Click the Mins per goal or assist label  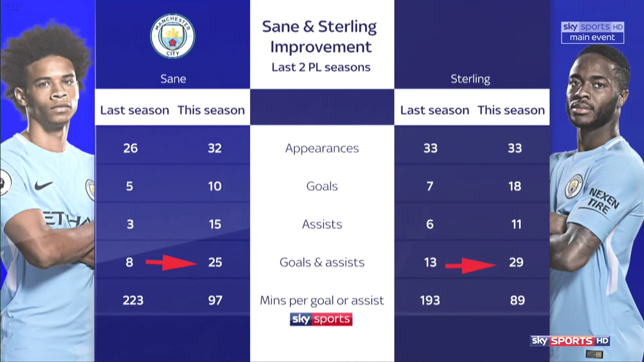click(x=322, y=301)
